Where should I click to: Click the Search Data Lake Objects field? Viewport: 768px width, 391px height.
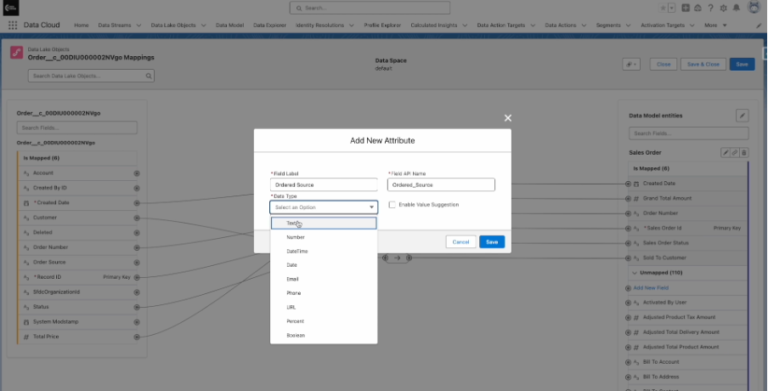tap(91, 76)
